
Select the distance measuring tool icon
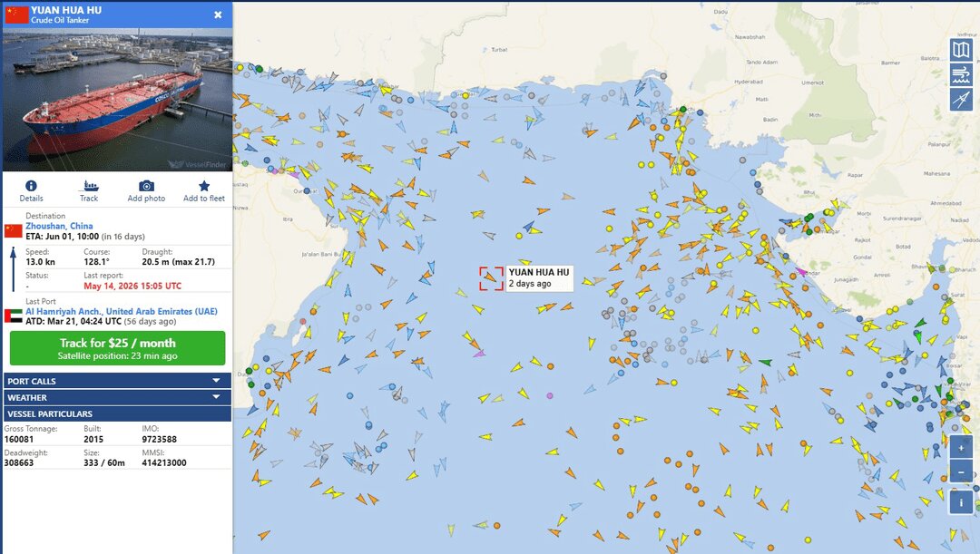961,100
